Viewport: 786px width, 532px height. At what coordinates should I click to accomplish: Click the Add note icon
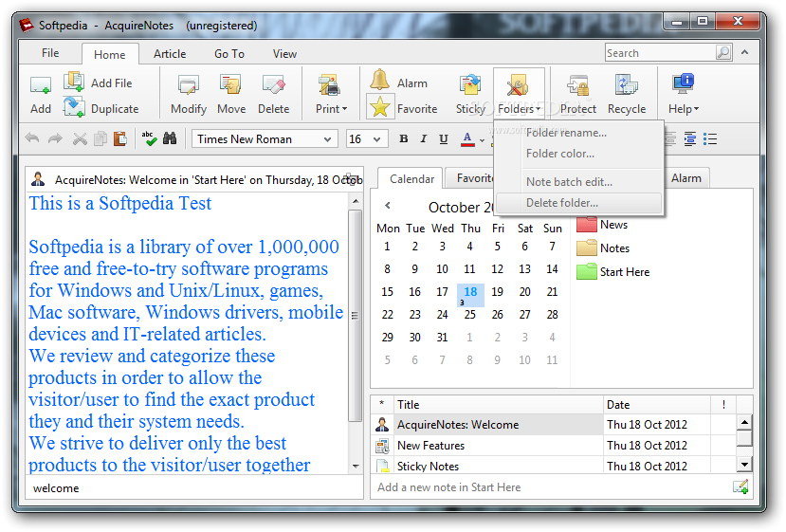[40, 85]
